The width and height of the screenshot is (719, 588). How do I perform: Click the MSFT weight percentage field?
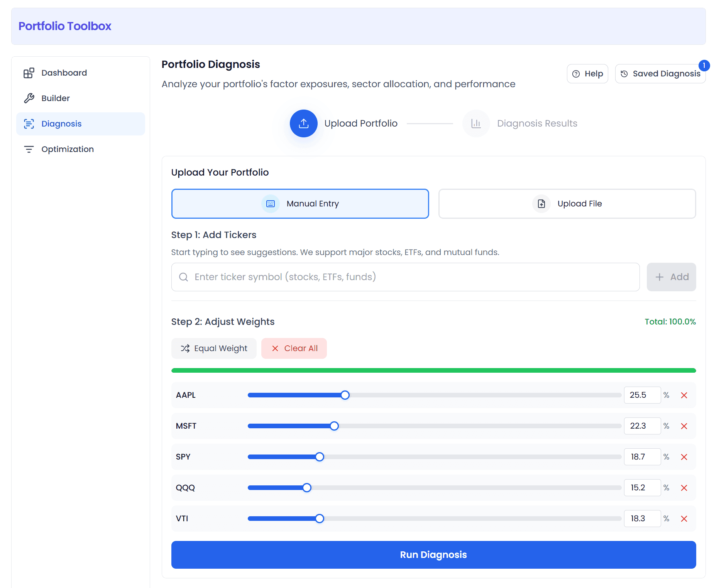(x=642, y=426)
